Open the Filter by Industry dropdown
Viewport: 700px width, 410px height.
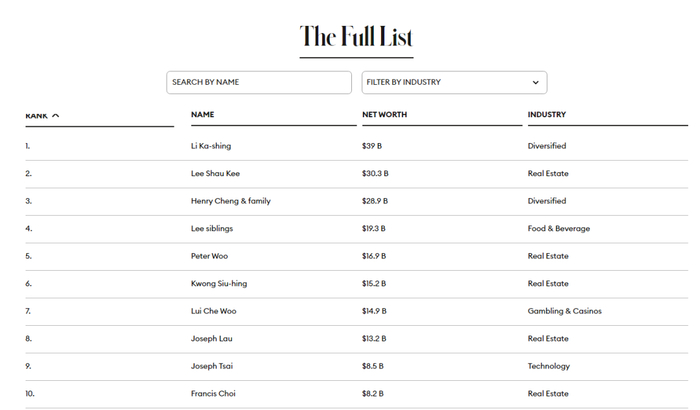tap(453, 82)
